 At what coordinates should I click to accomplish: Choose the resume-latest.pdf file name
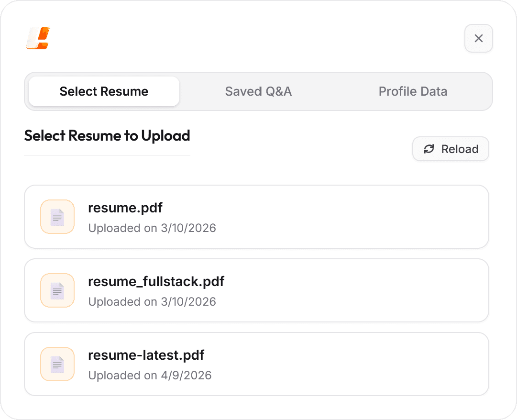point(146,355)
